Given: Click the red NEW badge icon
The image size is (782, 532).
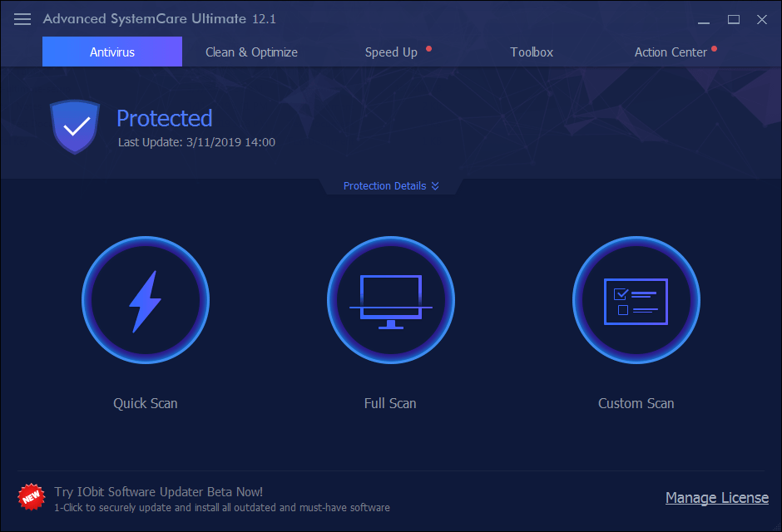Looking at the screenshot, I should [x=31, y=497].
